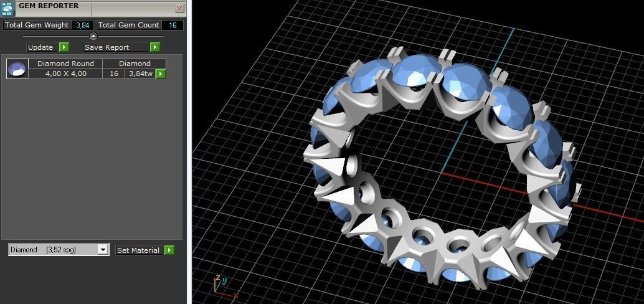
Task: Click the gem quantity cell 16
Action: tap(114, 74)
